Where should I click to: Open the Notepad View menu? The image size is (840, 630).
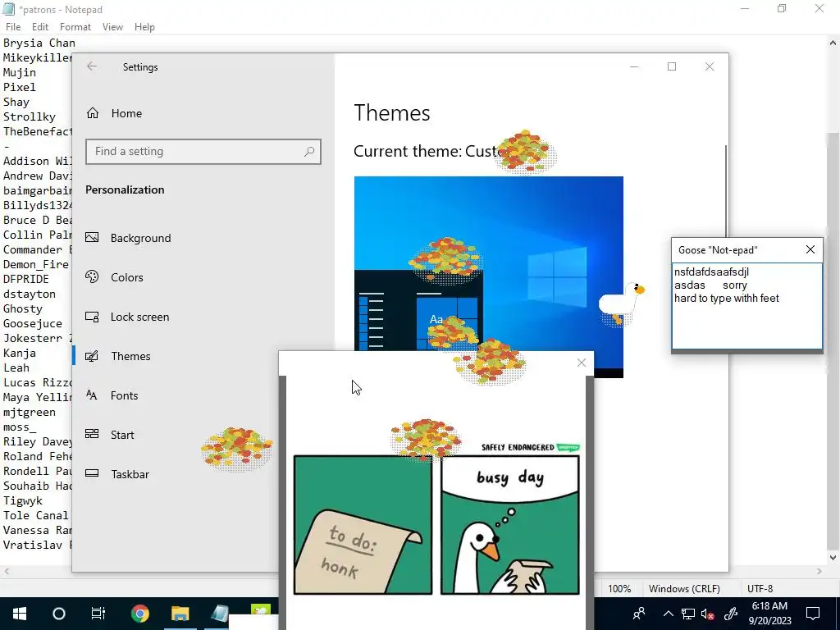click(x=112, y=27)
